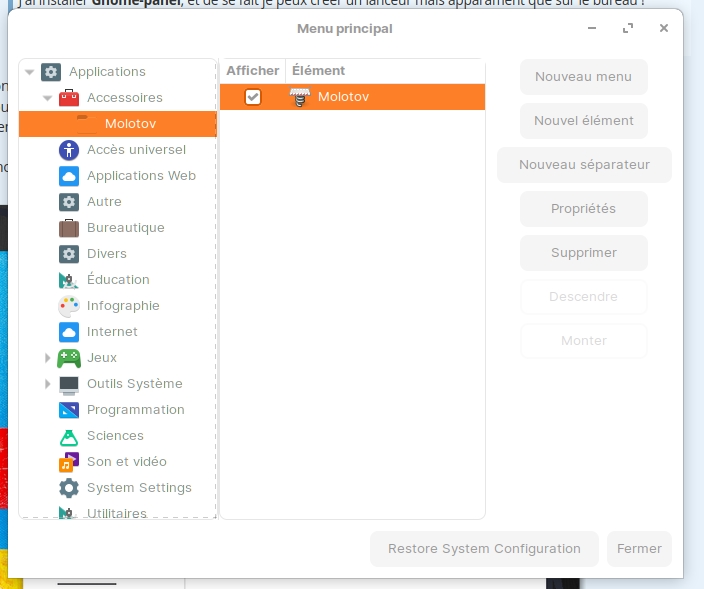The image size is (704, 589).
Task: Select the Sciences flask icon
Action: [69, 436]
